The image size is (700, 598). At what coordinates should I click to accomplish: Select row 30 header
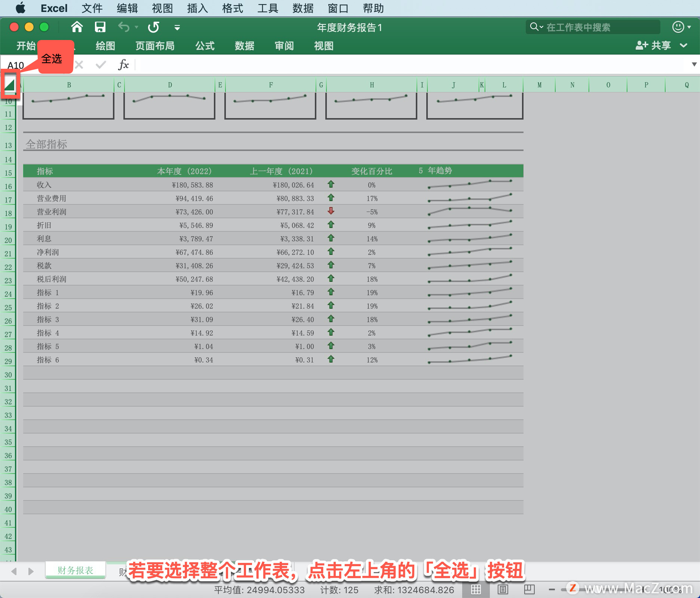8,374
